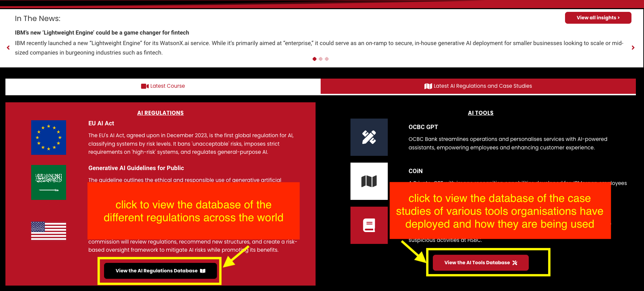Go to previous news item arrow
The height and width of the screenshot is (291, 644).
(x=8, y=48)
